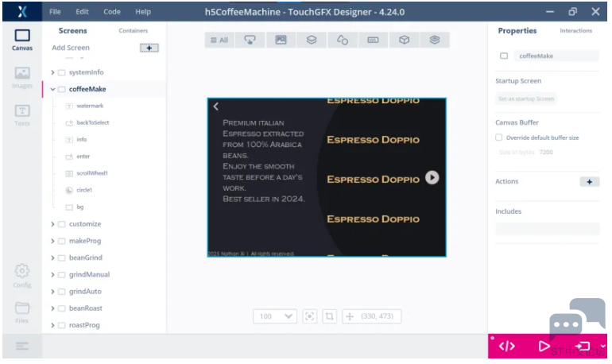Expand the makeProg screen tree

(52, 241)
